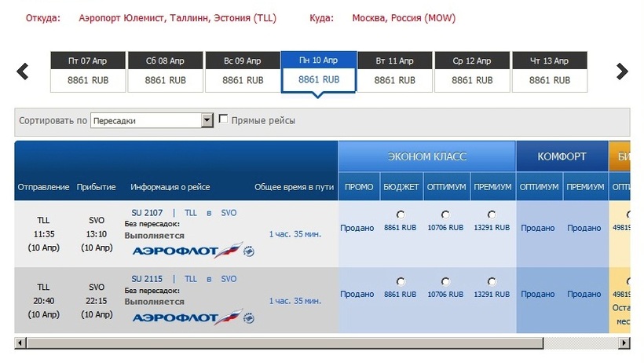Switch to Вт 11 Апр date tab
Screen dimensions: 644x363
[x=394, y=71]
